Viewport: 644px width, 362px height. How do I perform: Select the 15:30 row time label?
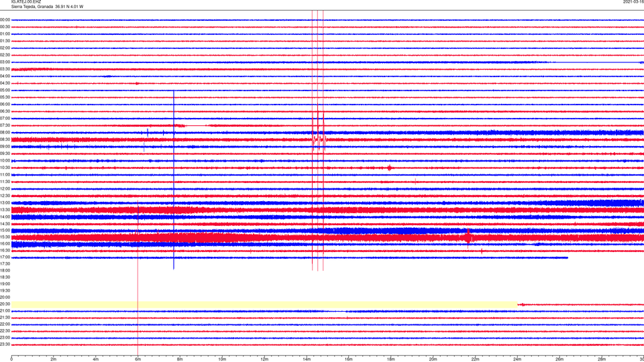pyautogui.click(x=5, y=237)
